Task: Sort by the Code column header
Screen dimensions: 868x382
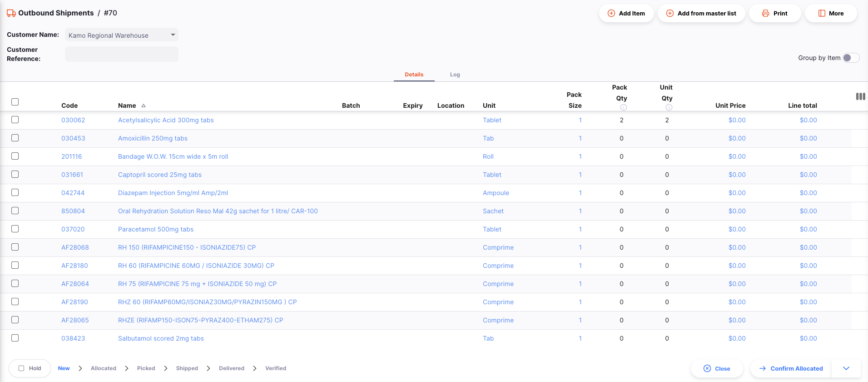Action: [x=69, y=106]
